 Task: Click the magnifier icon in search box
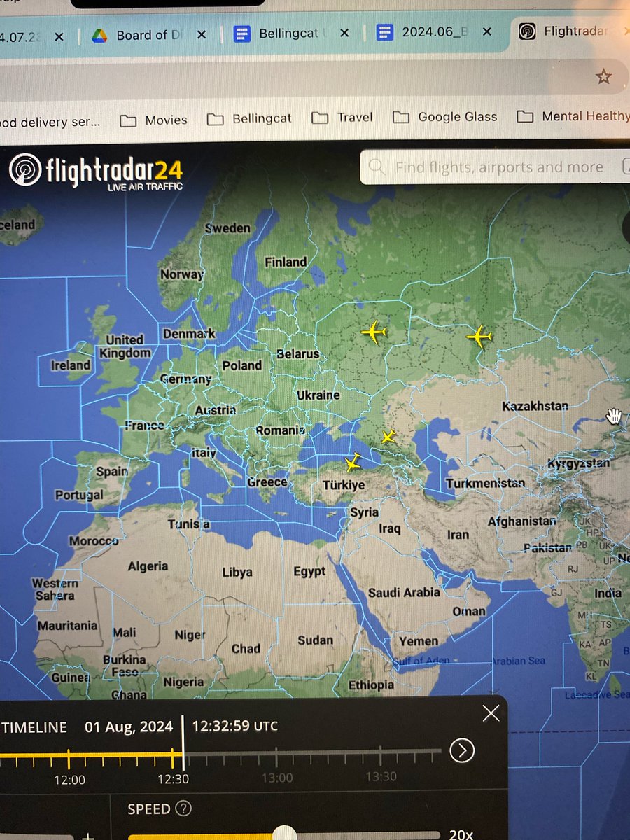pos(377,167)
